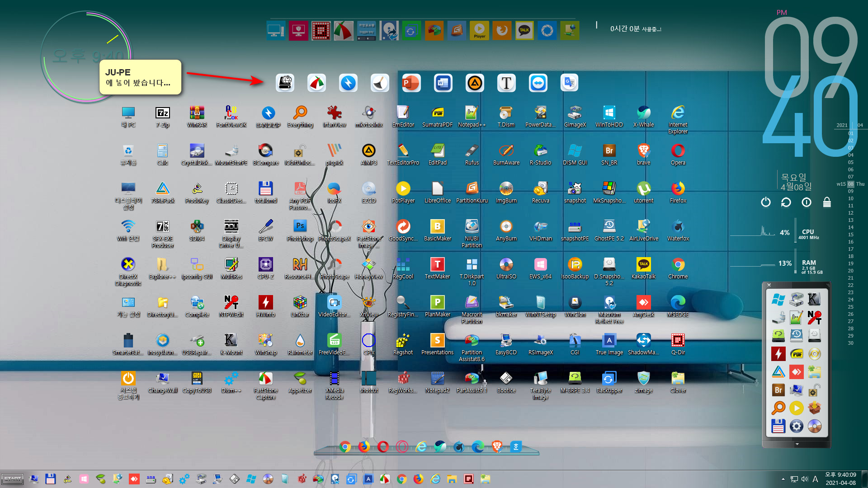Launch the MSEDGE desktop shortcut
The width and height of the screenshot is (868, 488).
tap(678, 306)
